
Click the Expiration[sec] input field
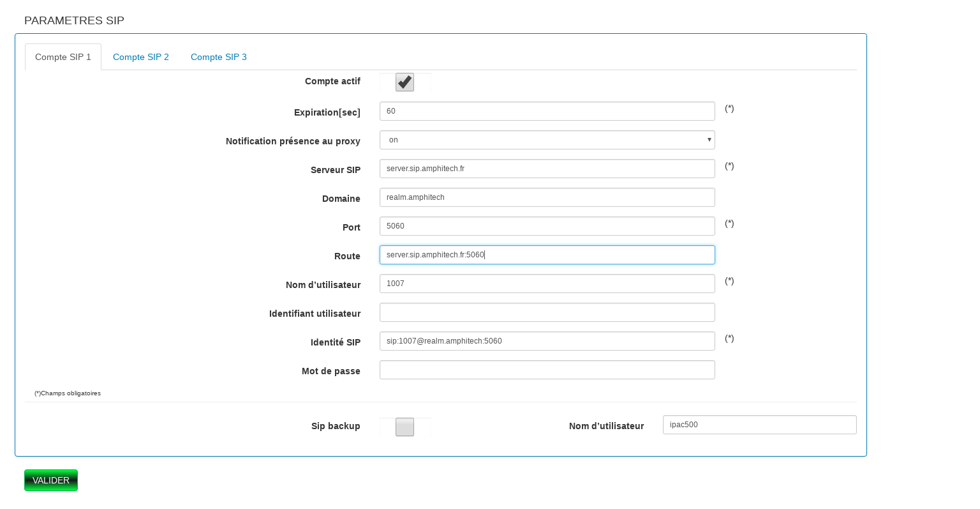pyautogui.click(x=546, y=111)
